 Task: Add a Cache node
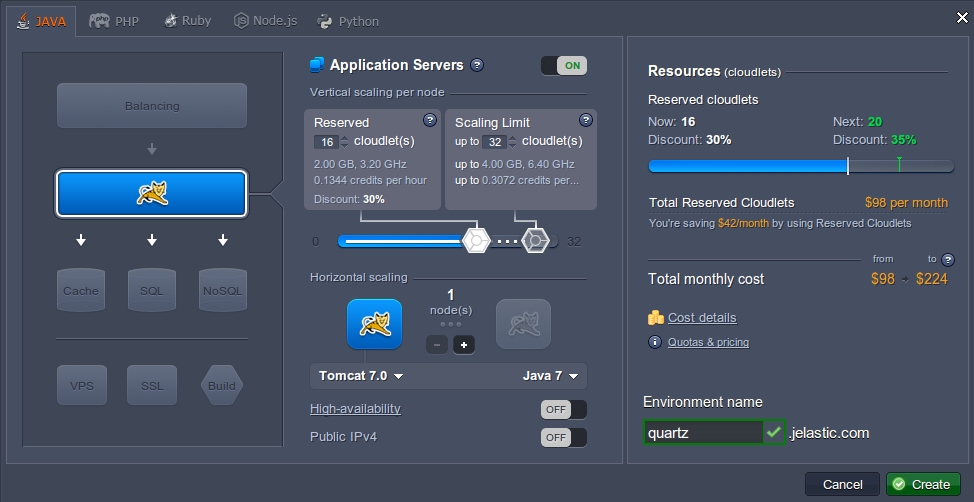[81, 290]
